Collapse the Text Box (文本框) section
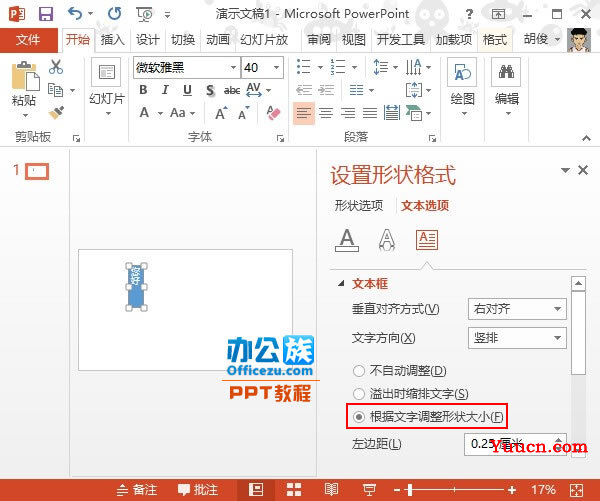 click(x=341, y=284)
